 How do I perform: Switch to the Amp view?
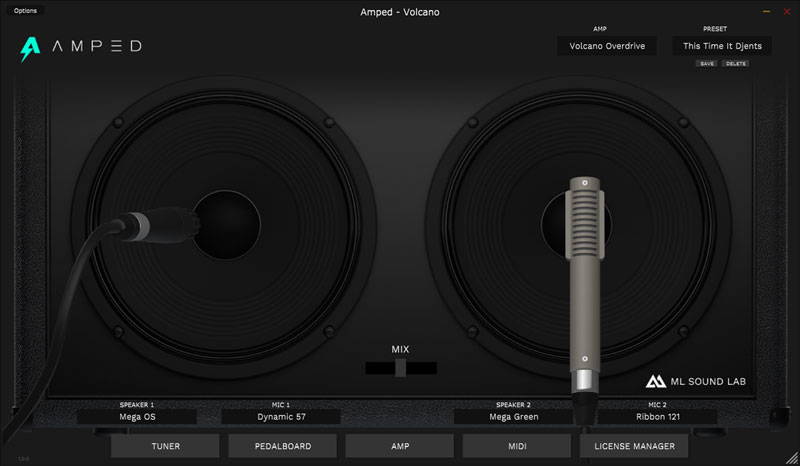point(400,446)
